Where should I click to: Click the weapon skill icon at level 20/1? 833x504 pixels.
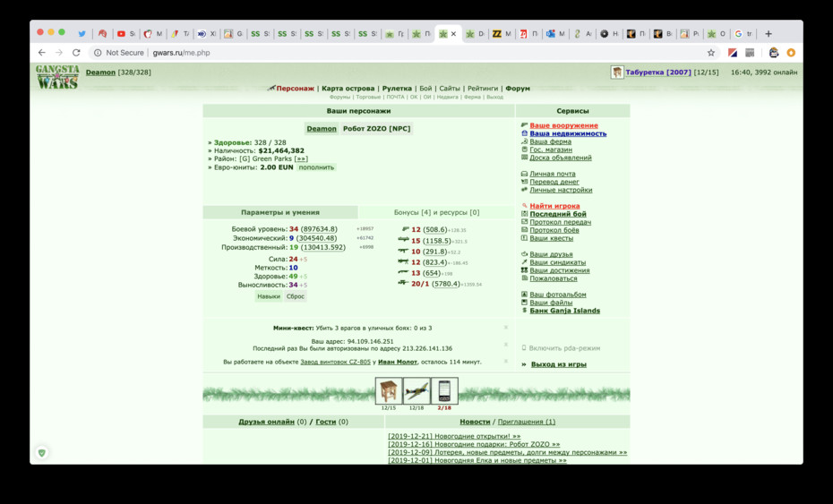point(404,283)
